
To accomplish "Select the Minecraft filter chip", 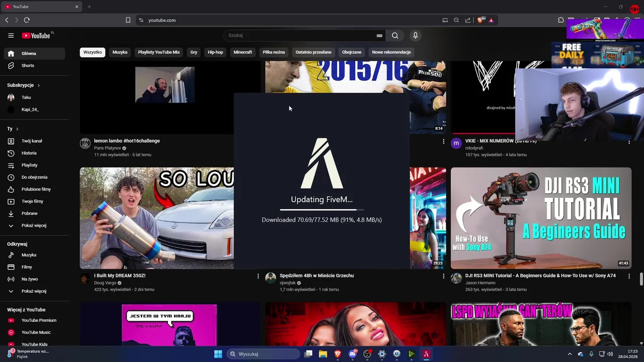I will [243, 52].
